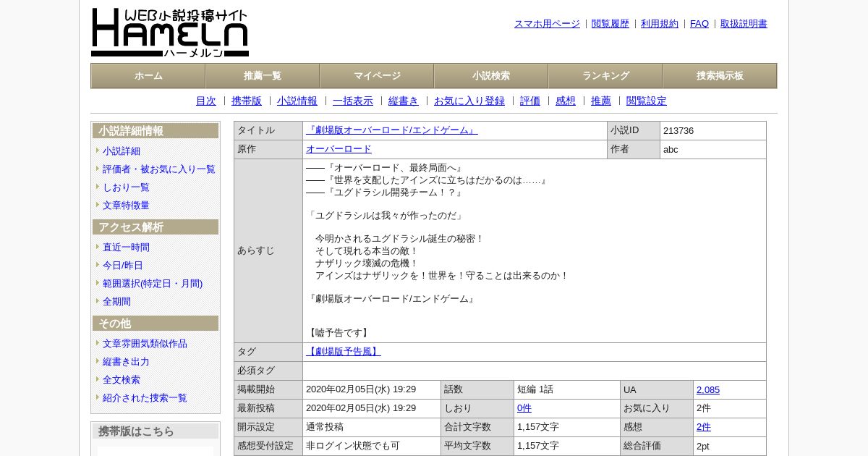Open 評価者・被お気に入り一覧 sidebar link
The height and width of the screenshot is (456, 868).
click(159, 169)
